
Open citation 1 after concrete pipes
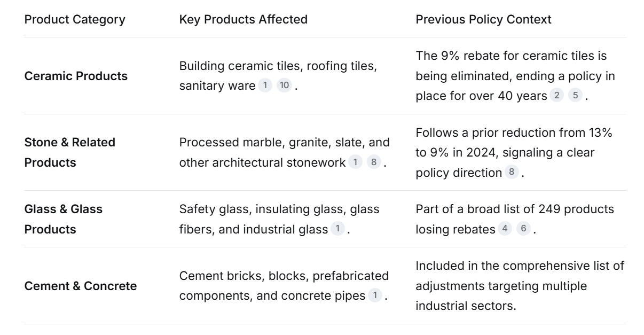[x=375, y=296]
